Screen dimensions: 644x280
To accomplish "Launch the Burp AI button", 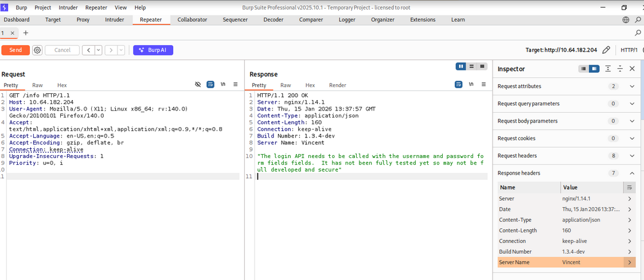I will pyautogui.click(x=153, y=50).
